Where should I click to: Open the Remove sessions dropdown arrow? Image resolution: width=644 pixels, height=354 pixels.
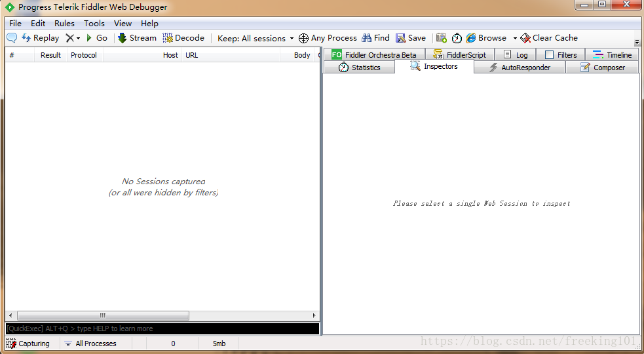[78, 38]
